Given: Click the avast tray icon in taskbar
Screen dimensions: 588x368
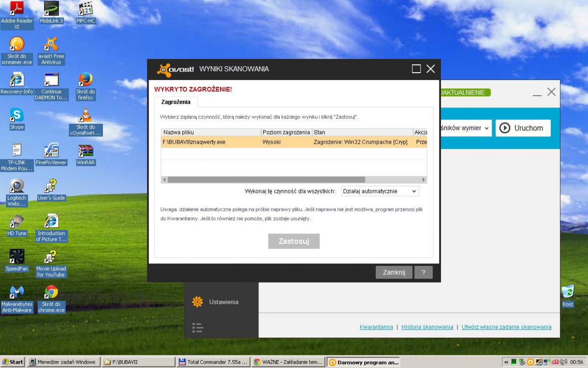Looking at the screenshot, I should coord(530,362).
